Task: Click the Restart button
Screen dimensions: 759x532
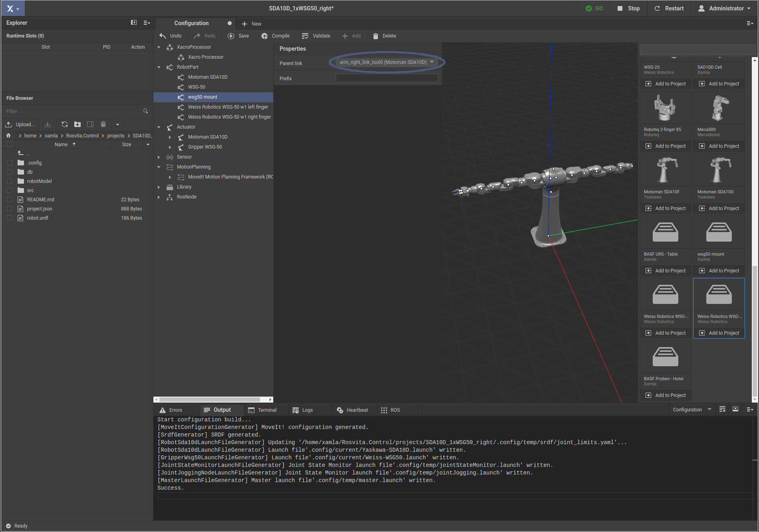Action: coord(669,8)
